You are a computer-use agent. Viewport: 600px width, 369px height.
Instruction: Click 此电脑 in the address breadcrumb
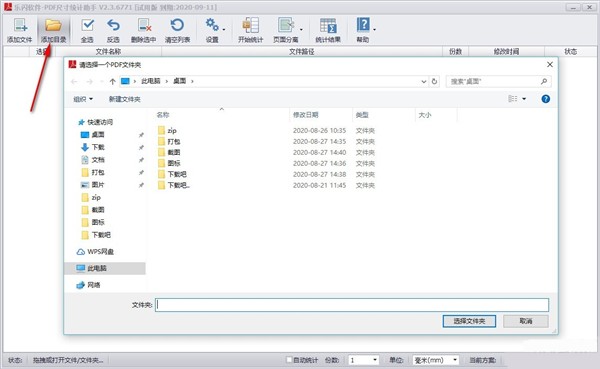pyautogui.click(x=151, y=81)
